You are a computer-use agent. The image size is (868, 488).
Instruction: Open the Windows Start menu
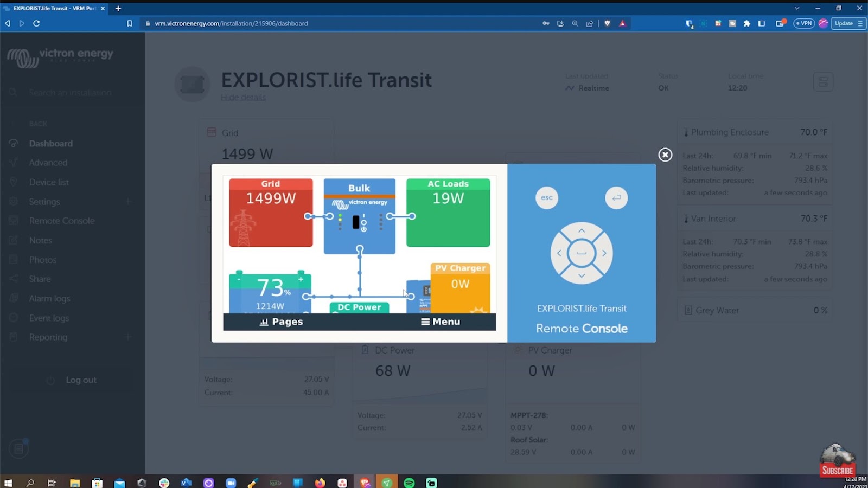(8, 483)
